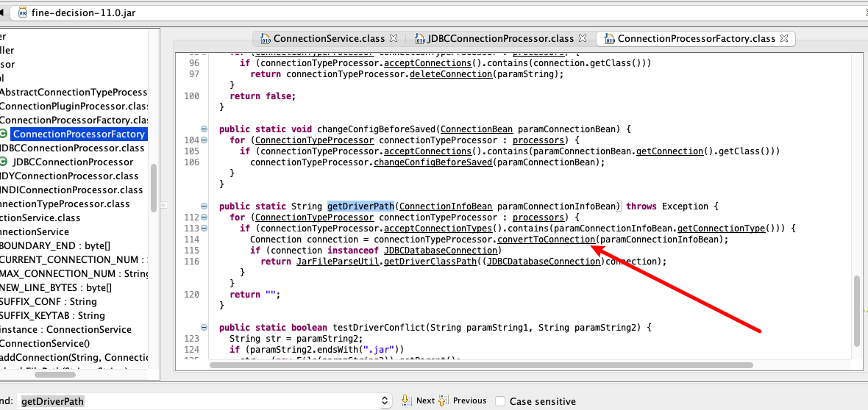Follow the convertToConnection method link
The width and height of the screenshot is (868, 410).
[546, 240]
